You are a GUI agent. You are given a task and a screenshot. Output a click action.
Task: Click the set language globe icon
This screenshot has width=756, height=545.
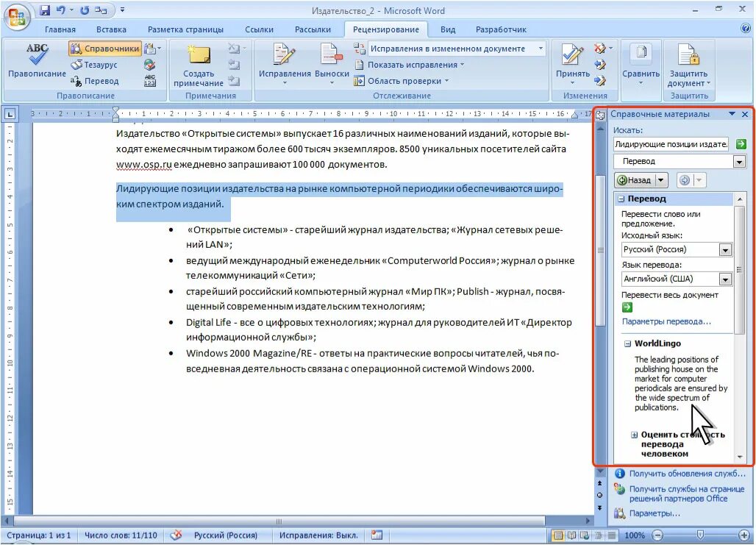tap(150, 64)
